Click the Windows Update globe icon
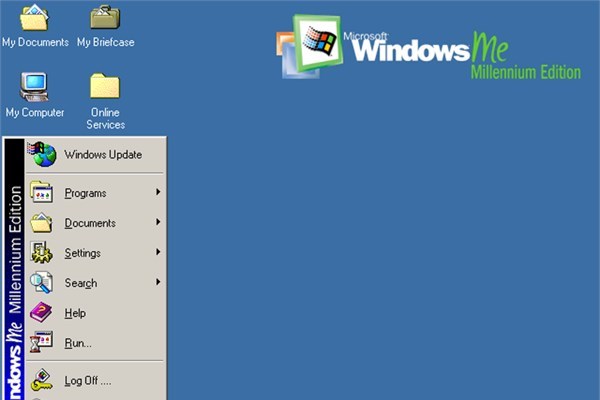 coord(43,155)
